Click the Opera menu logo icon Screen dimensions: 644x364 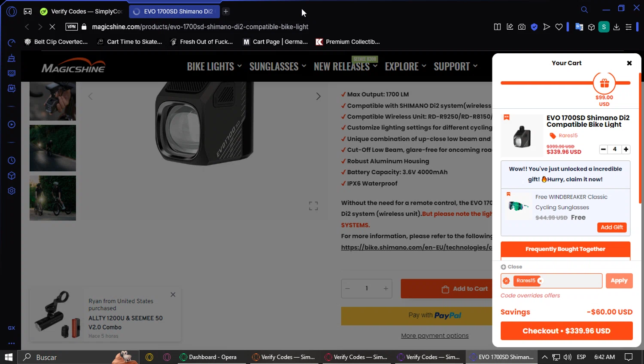click(12, 12)
